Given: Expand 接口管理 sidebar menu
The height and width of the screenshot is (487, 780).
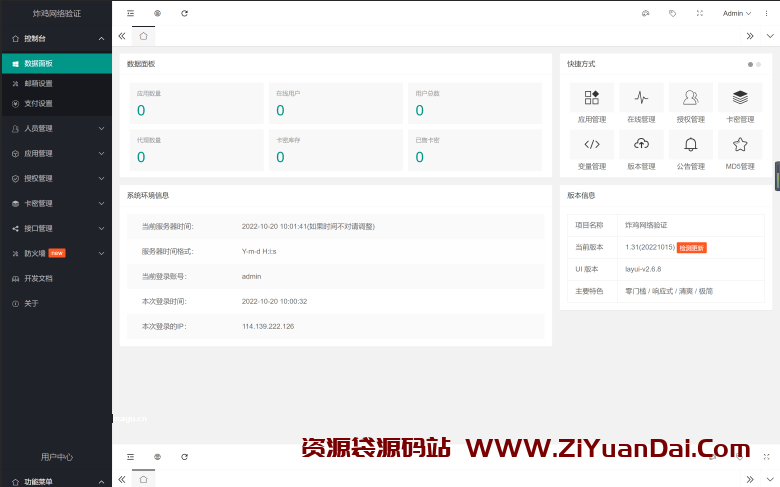Looking at the screenshot, I should [x=56, y=228].
